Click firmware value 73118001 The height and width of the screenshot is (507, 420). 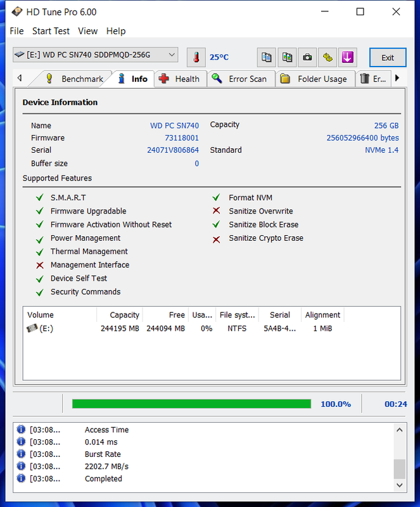(x=182, y=138)
